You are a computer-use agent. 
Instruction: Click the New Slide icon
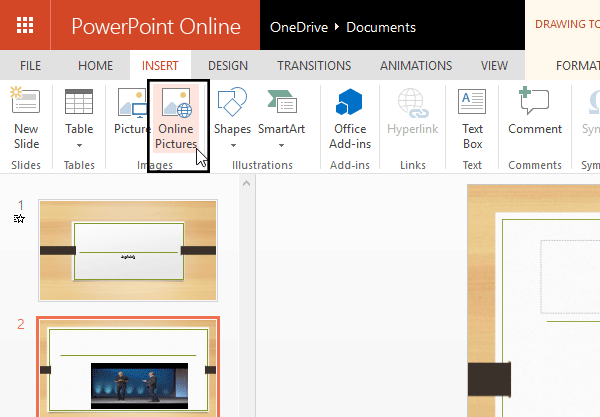tap(25, 103)
